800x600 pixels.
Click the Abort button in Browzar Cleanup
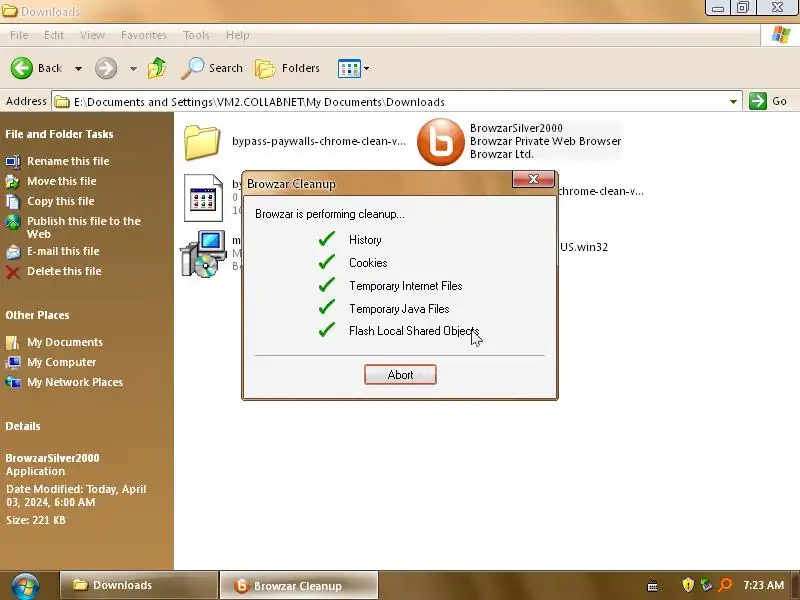pos(401,375)
